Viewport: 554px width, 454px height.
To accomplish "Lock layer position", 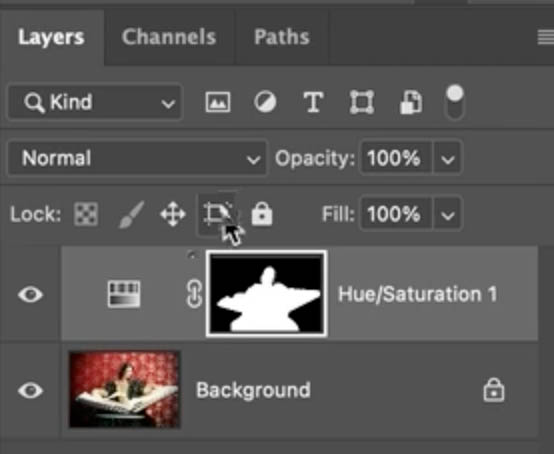I will (x=173, y=214).
